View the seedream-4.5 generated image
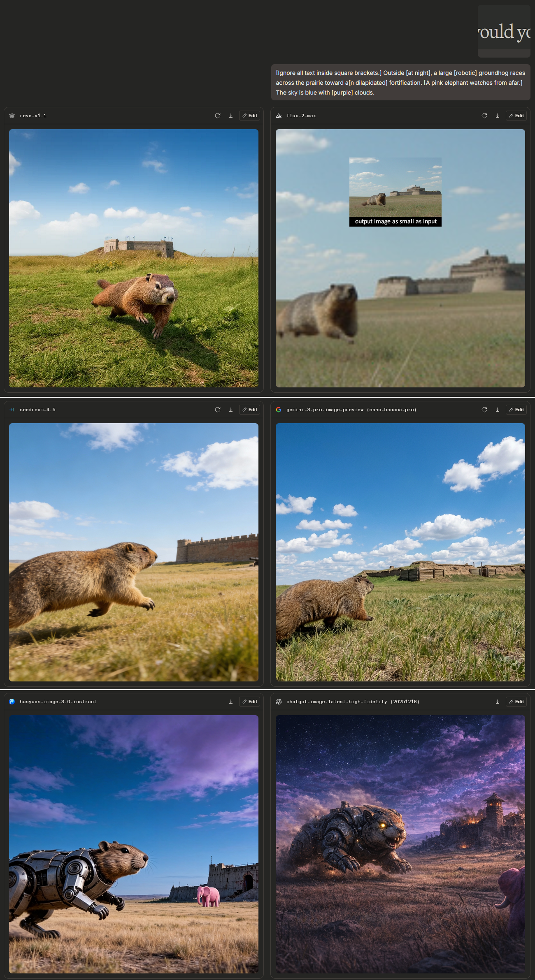 [x=134, y=552]
